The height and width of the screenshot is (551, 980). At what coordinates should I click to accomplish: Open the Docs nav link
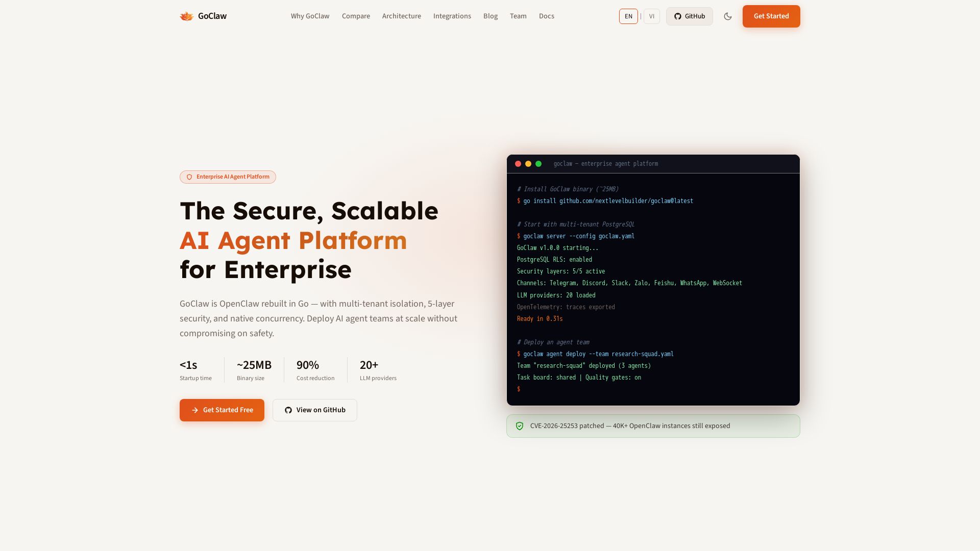(547, 16)
